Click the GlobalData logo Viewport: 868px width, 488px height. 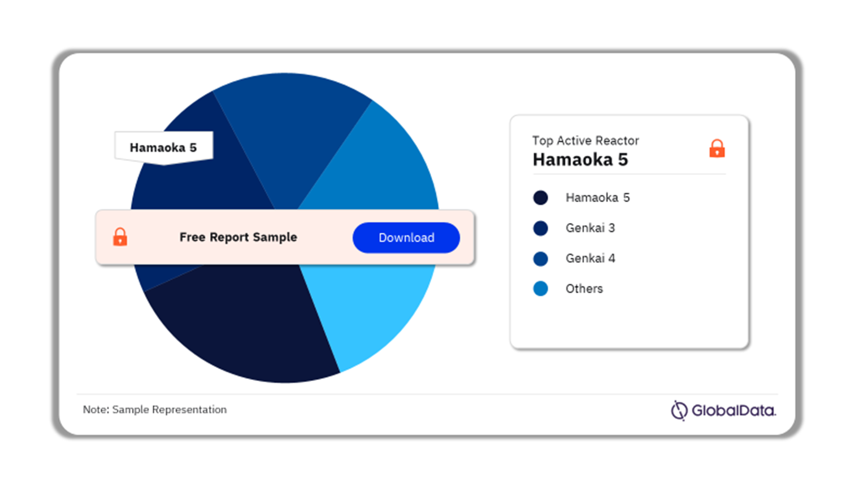coord(723,411)
